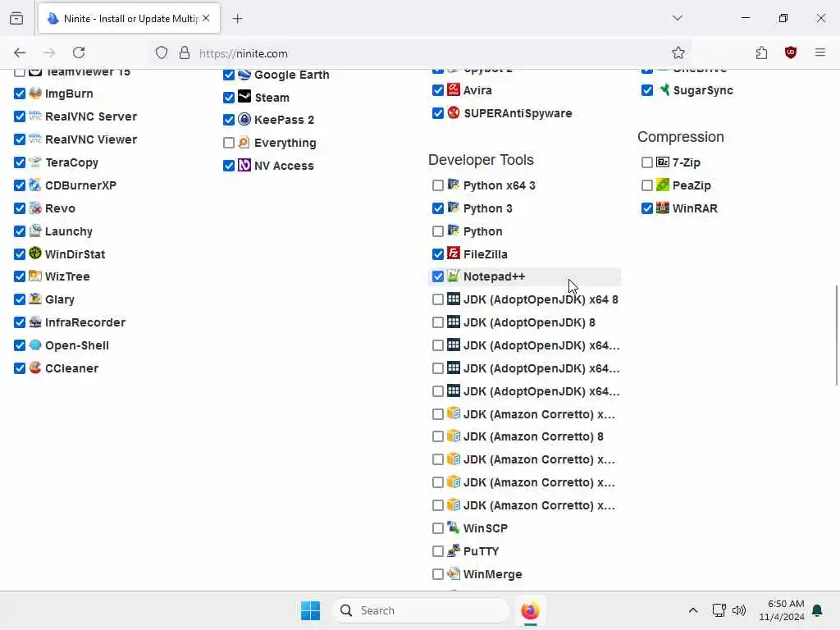840x630 pixels.
Task: Click the Notepad++ icon
Action: coord(454,276)
